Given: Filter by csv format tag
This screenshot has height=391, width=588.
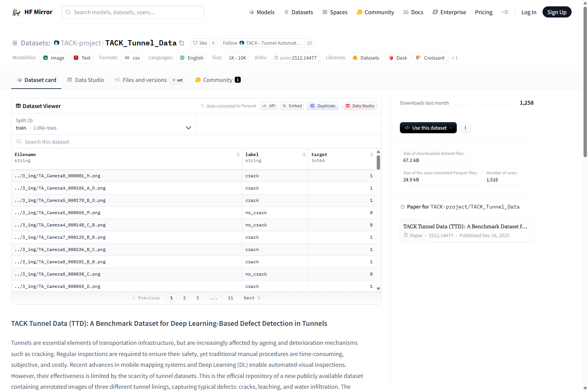Looking at the screenshot, I should (132, 58).
